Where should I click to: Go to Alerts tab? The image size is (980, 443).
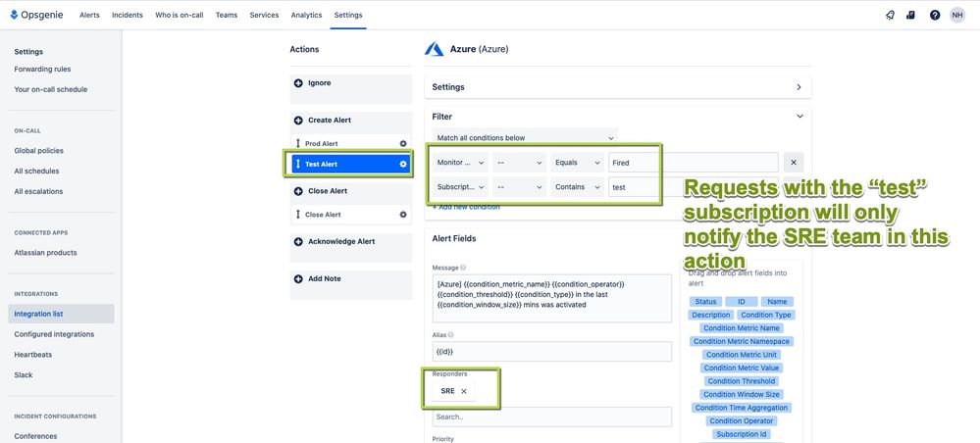[x=89, y=15]
